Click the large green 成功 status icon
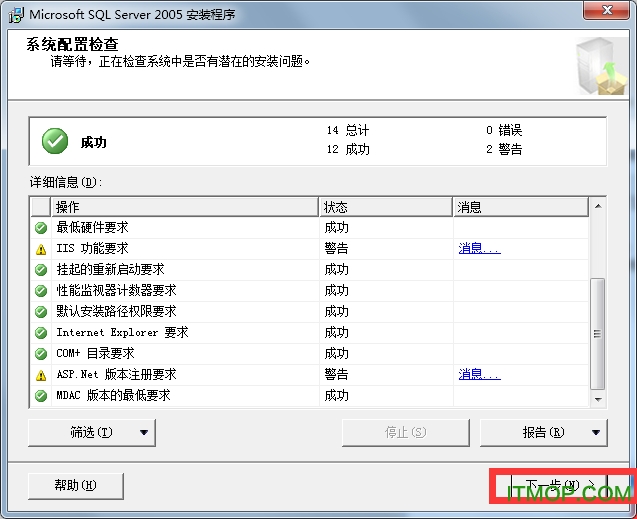Viewport: 637px width, 519px height. [x=55, y=142]
